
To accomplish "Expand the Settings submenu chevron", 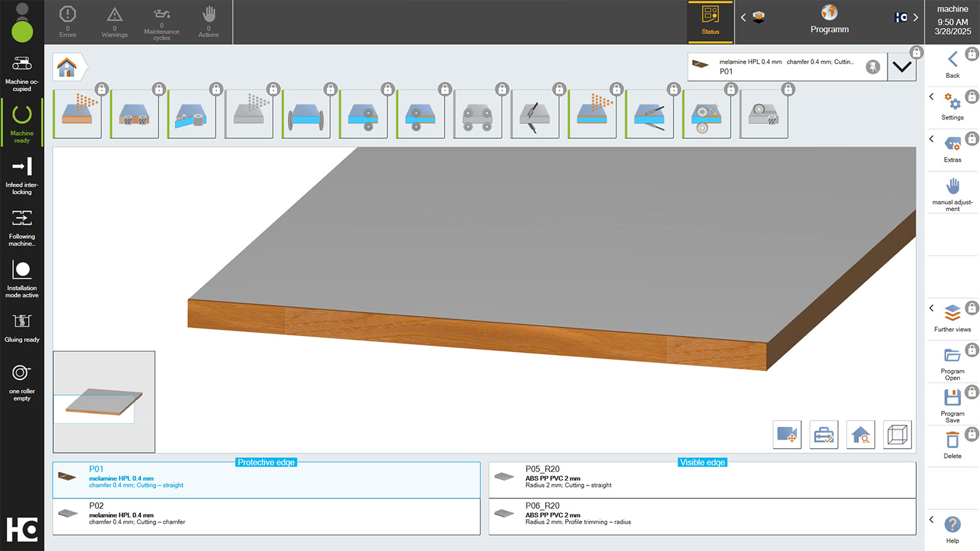I will (932, 97).
